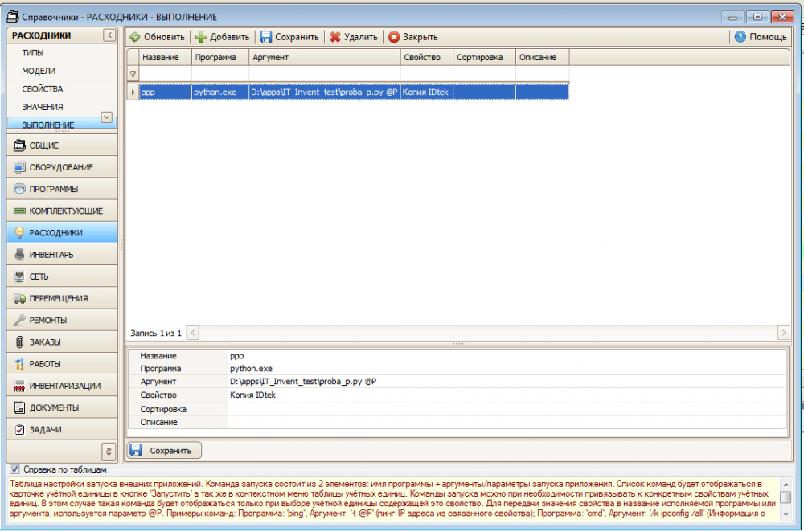Select the ЗНАЧЕНИЯ submenu item
This screenshot has width=804, height=532.
(43, 107)
